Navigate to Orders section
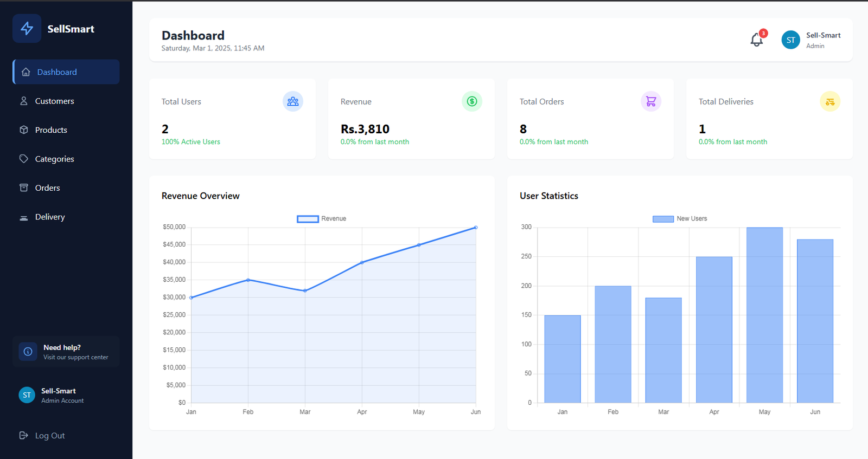This screenshot has width=868, height=459. (x=47, y=188)
